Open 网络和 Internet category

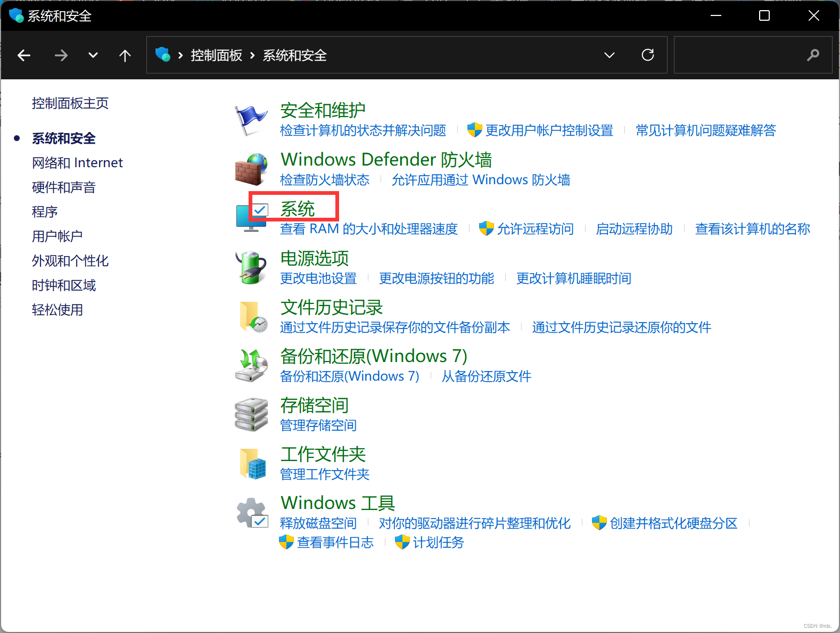click(x=77, y=163)
